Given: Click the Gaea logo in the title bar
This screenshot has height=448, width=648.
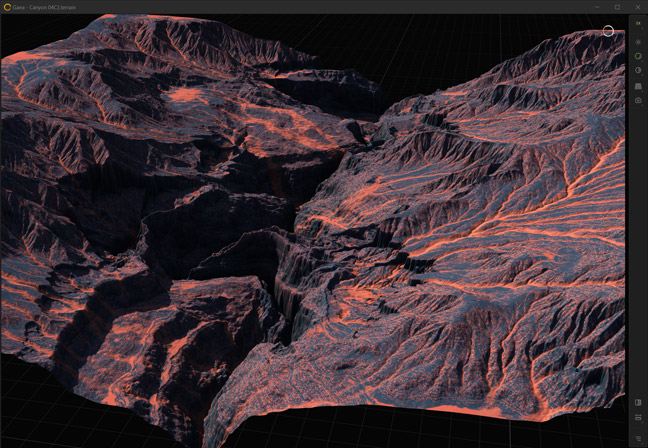Looking at the screenshot, I should tap(7, 7).
